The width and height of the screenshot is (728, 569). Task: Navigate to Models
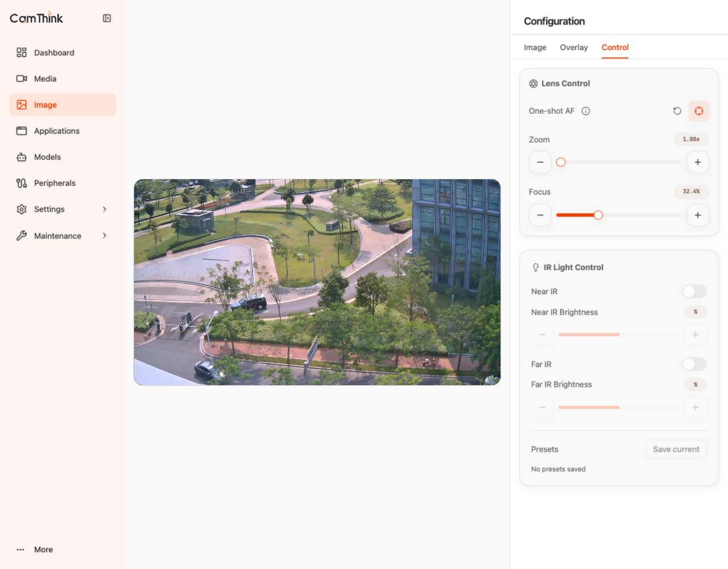(x=63, y=157)
